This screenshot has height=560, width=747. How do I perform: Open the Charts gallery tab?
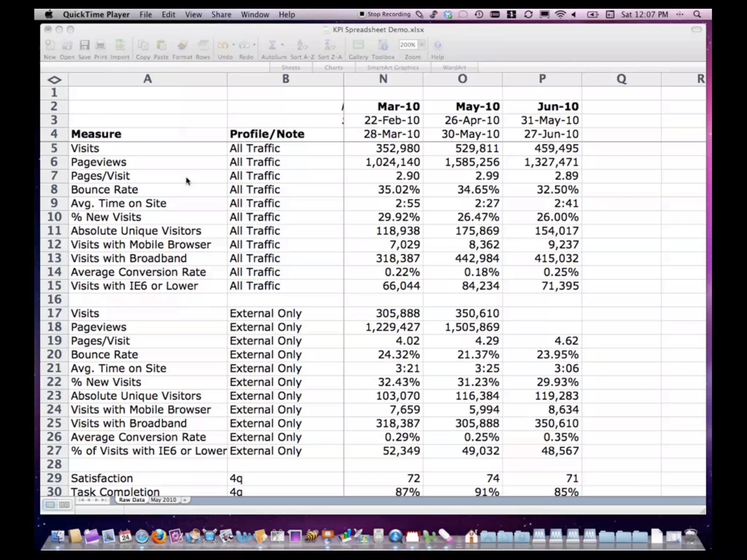[x=333, y=67]
